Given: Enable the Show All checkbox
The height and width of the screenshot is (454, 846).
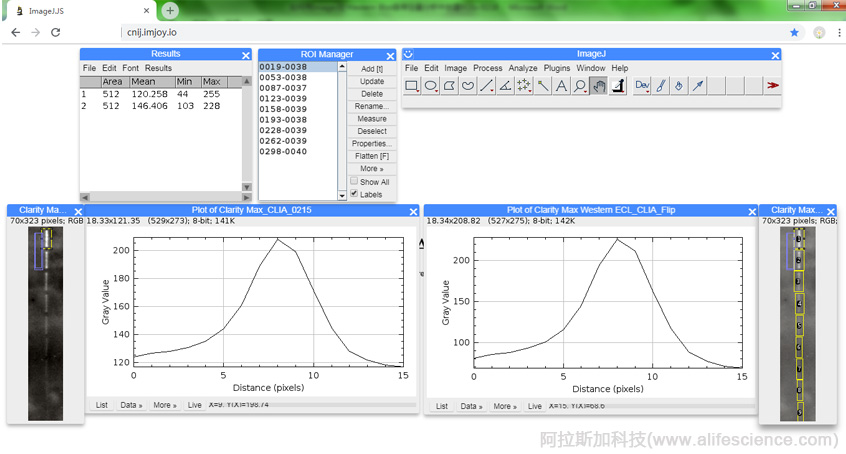Looking at the screenshot, I should 354,182.
